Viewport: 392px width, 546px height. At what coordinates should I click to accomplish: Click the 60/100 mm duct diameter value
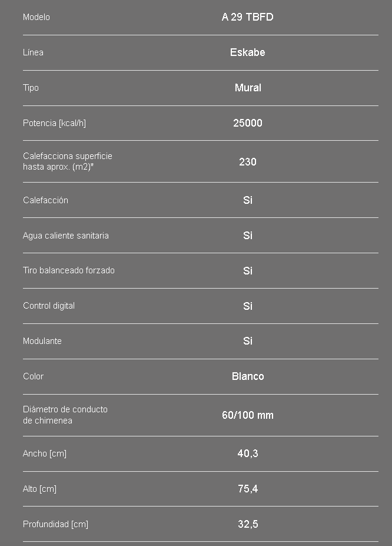247,415
